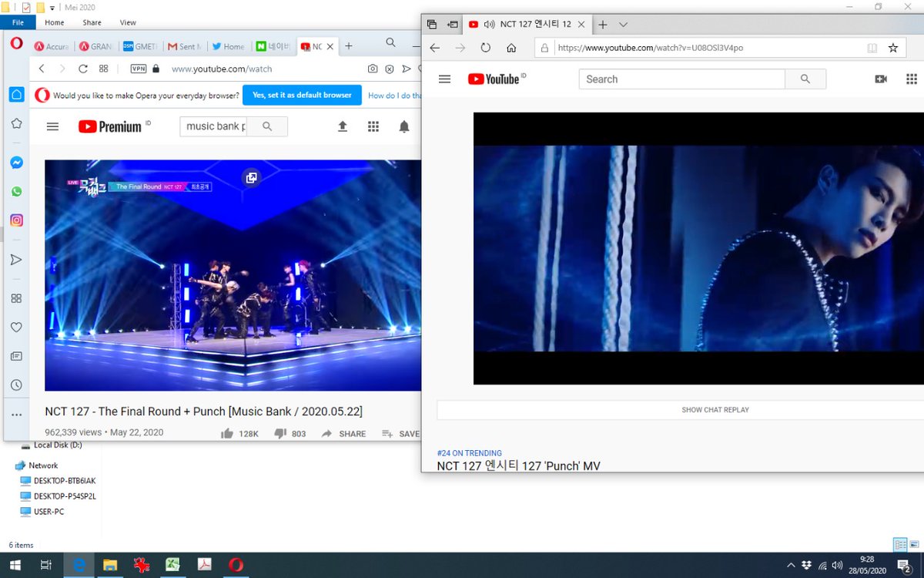Viewport: 924px width, 578px height.
Task: Take a snapshot with Opera camera icon
Action: [x=373, y=69]
